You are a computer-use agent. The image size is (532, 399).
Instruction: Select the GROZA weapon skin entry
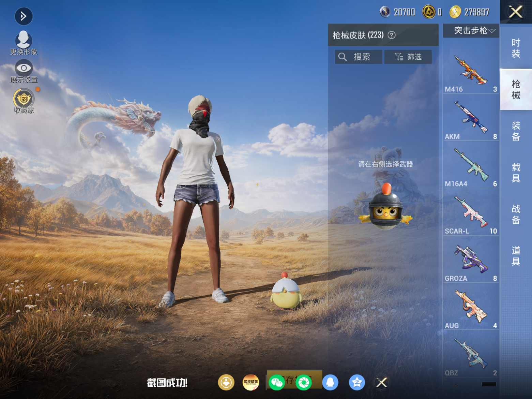point(471,260)
